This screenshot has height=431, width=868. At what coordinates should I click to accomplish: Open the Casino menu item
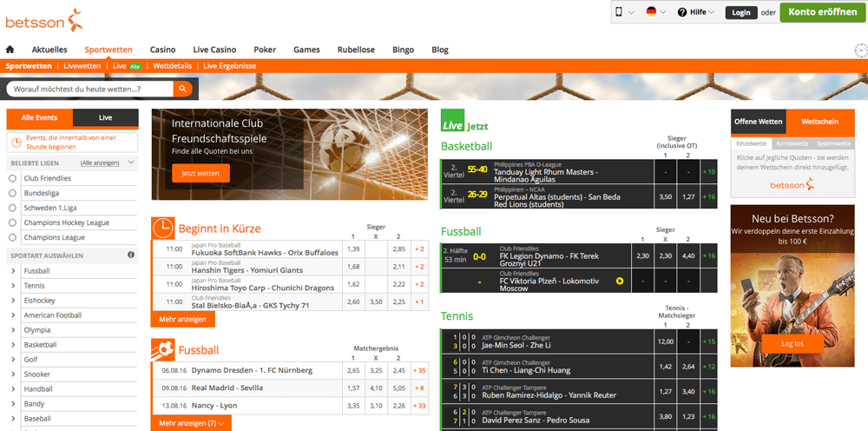click(163, 50)
